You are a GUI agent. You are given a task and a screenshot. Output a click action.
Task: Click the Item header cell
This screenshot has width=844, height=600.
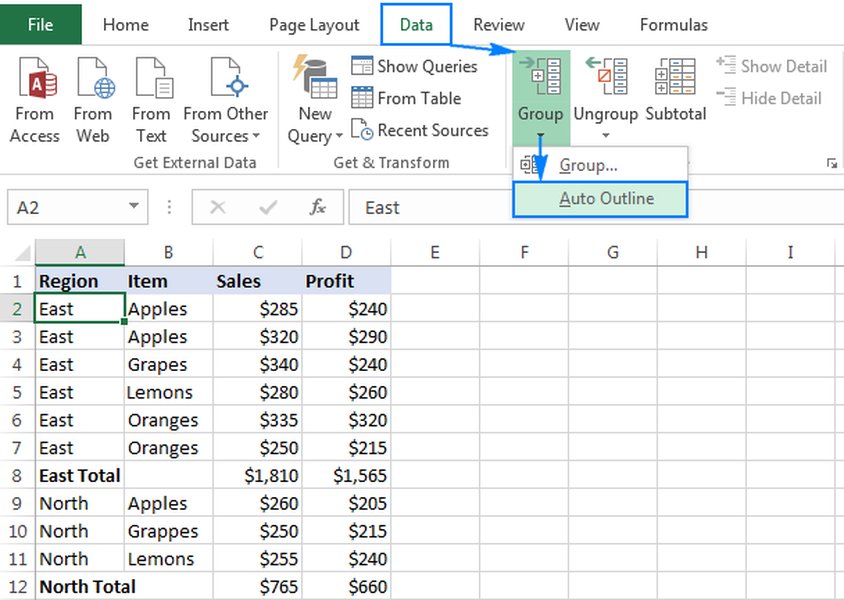(168, 281)
